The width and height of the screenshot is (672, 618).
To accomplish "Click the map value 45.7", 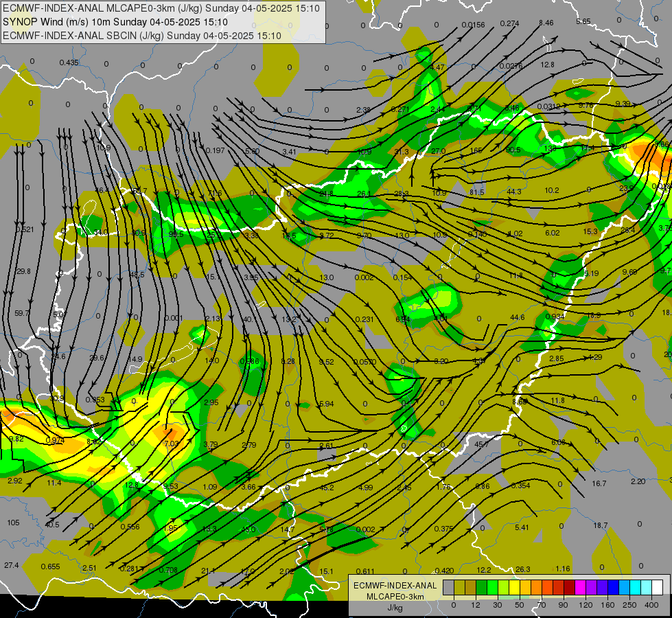I will pos(482,444).
